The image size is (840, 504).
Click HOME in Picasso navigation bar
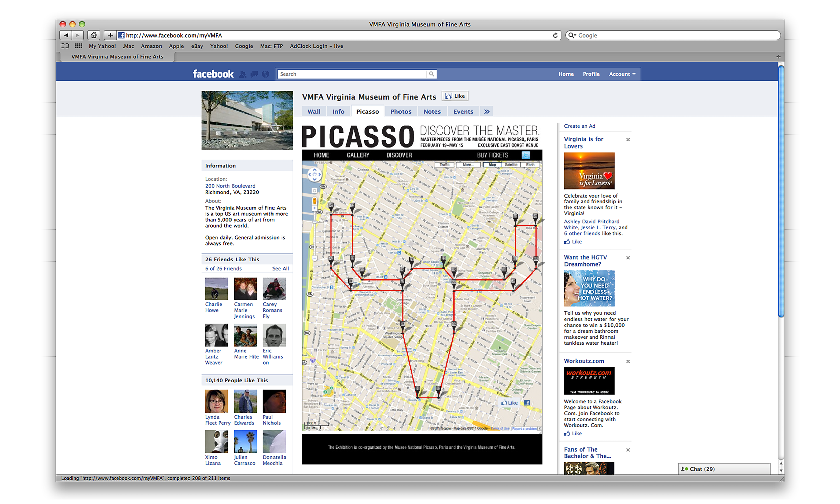point(321,155)
